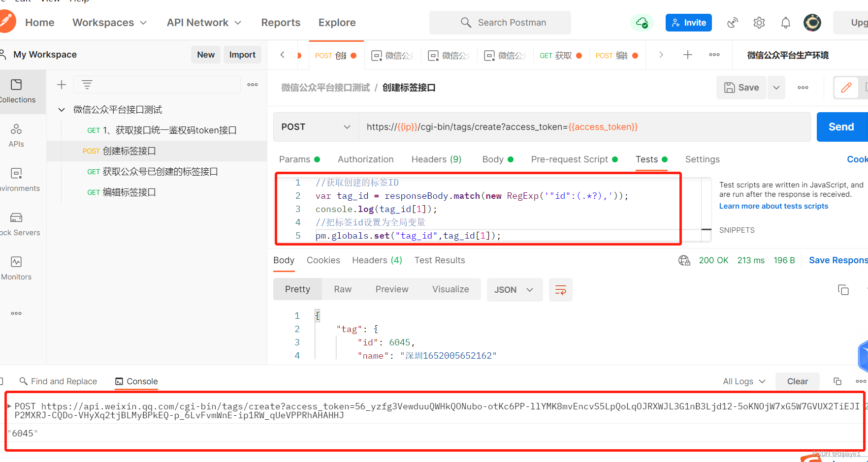View the Test Results tab
Screen dimensions: 868x462
(x=440, y=260)
